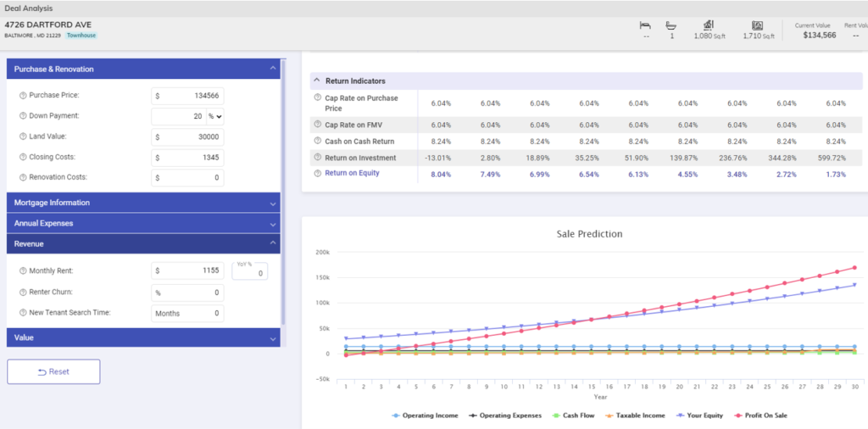Screen dimensions: 868x429
Task: Click the Sale Prediction chart title
Action: 590,234
